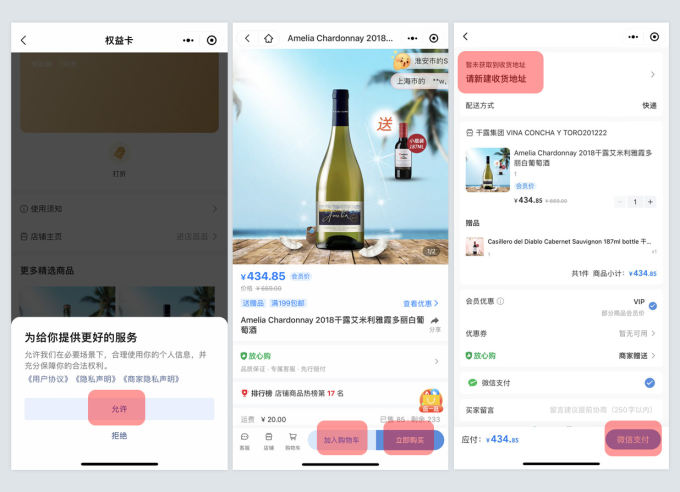Increase quantity with the plus button
Image resolution: width=680 pixels, height=492 pixels.
pyautogui.click(x=650, y=201)
